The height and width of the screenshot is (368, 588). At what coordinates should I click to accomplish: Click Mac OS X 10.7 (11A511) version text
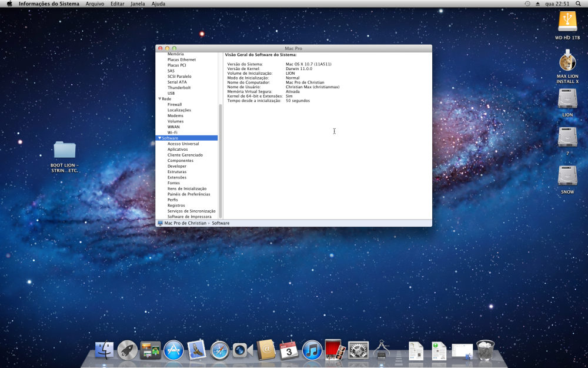point(309,64)
